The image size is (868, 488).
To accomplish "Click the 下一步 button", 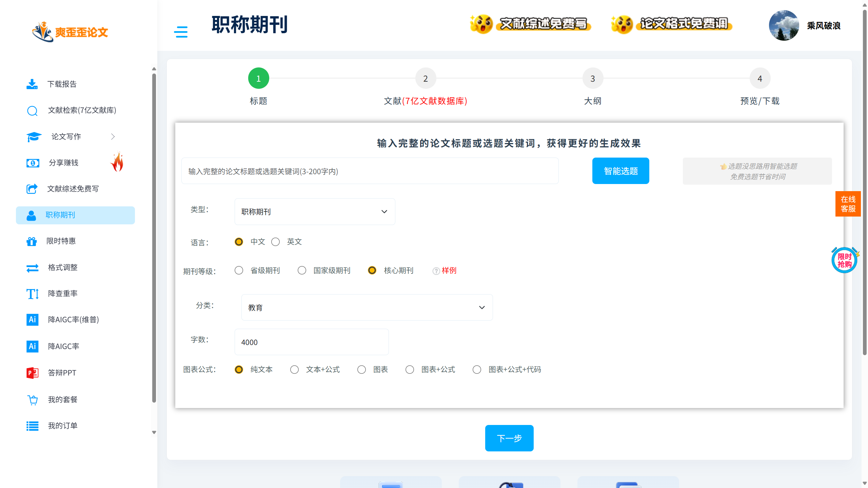I will tap(509, 438).
